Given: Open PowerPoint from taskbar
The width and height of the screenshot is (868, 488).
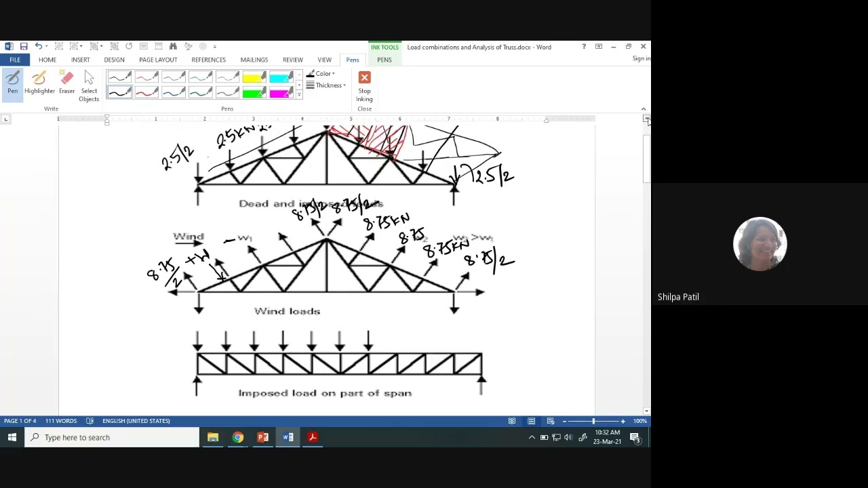Looking at the screenshot, I should click(262, 437).
